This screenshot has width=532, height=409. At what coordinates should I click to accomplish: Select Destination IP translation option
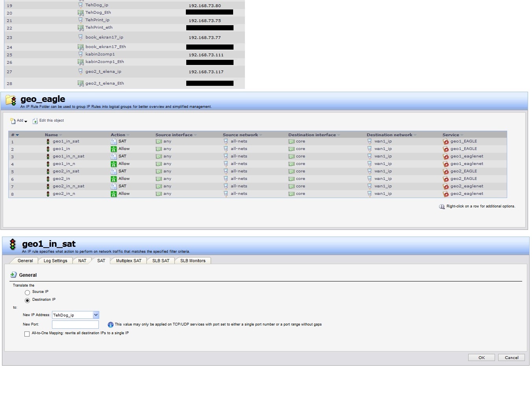(27, 300)
